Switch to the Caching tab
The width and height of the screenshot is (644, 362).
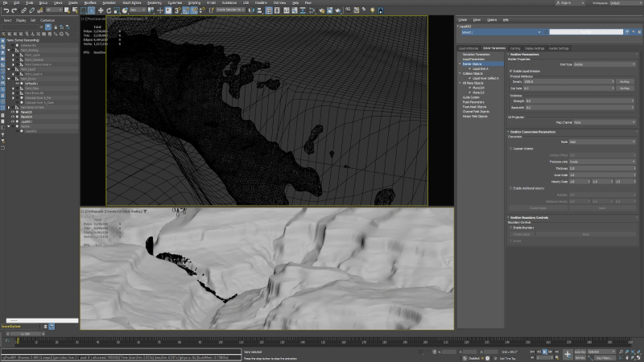pos(514,48)
